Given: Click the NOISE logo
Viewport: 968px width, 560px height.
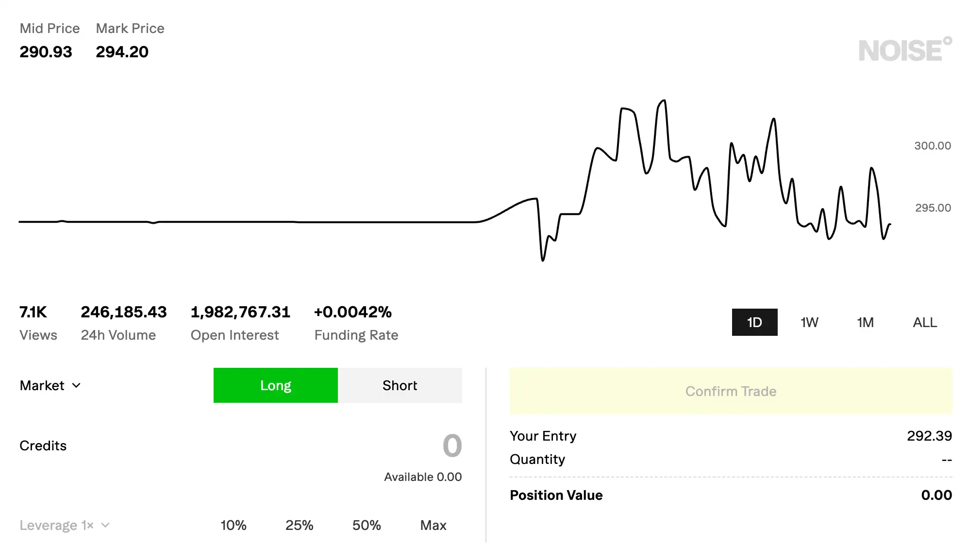Looking at the screenshot, I should [x=904, y=50].
